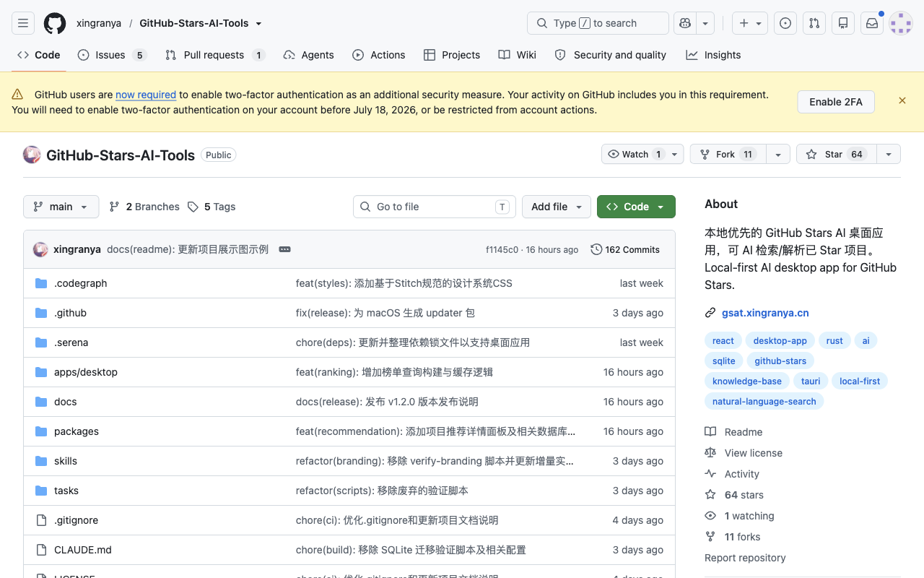Image resolution: width=924 pixels, height=578 pixels.
Task: Open the Wiki tab
Action: coord(518,55)
